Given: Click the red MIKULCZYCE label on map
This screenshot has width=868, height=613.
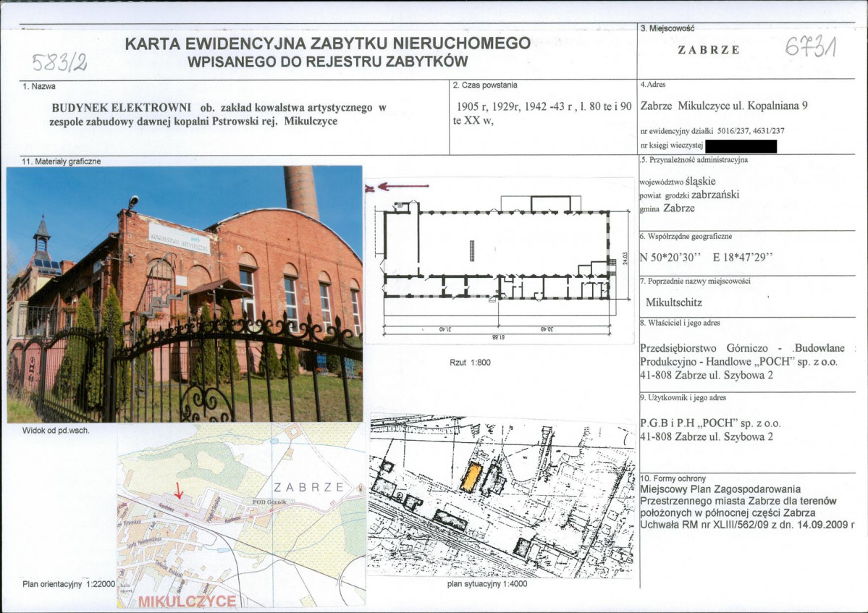Looking at the screenshot, I should (x=187, y=601).
